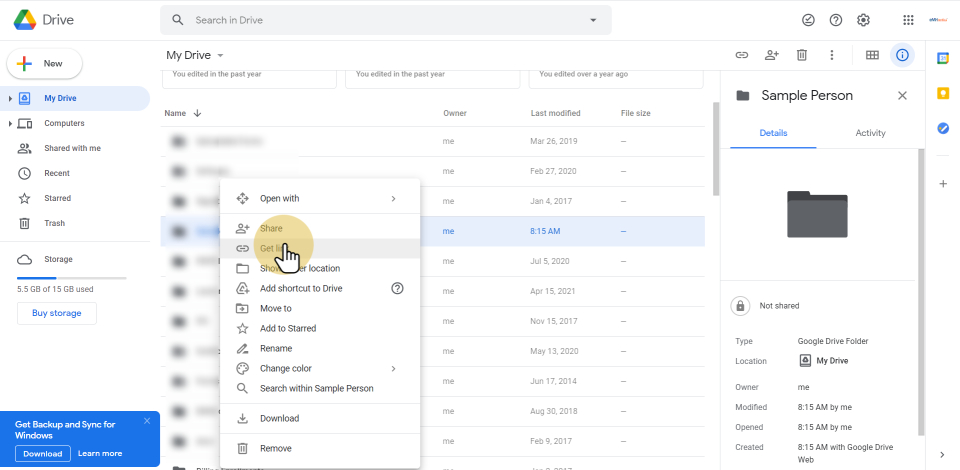Open Google Calendar in side panel
960x470 pixels.
[943, 58]
